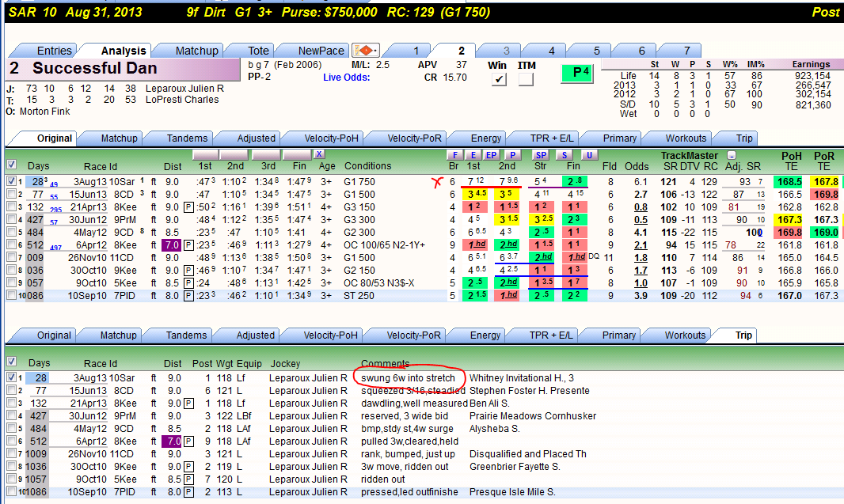Click the EP pace header button
Screen dimensions: 844x504
coord(491,155)
